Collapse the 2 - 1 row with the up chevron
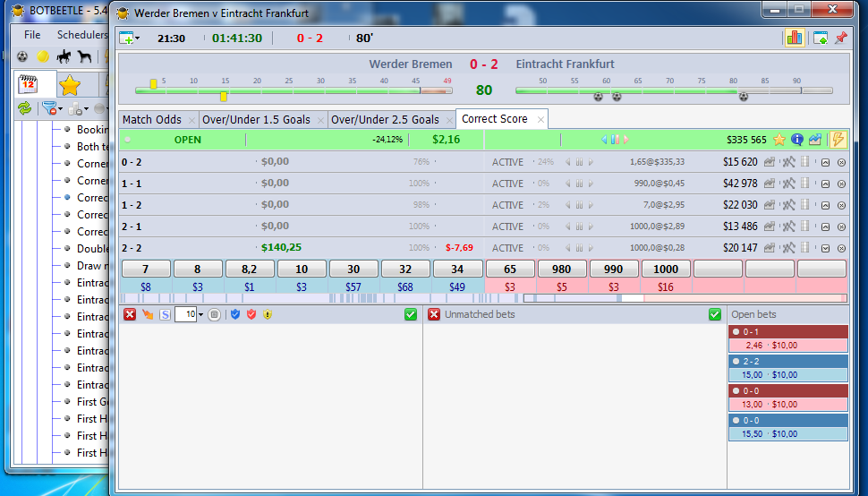The width and height of the screenshot is (868, 496). point(825,227)
